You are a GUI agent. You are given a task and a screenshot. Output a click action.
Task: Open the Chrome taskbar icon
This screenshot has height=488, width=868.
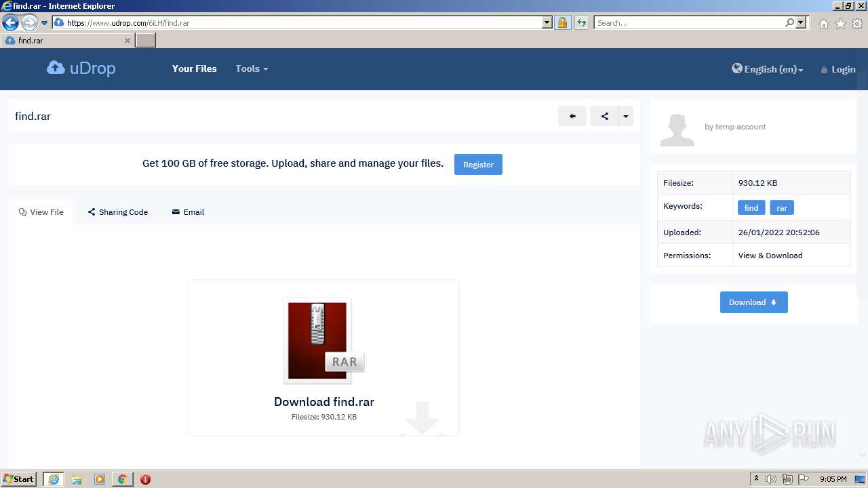[123, 479]
